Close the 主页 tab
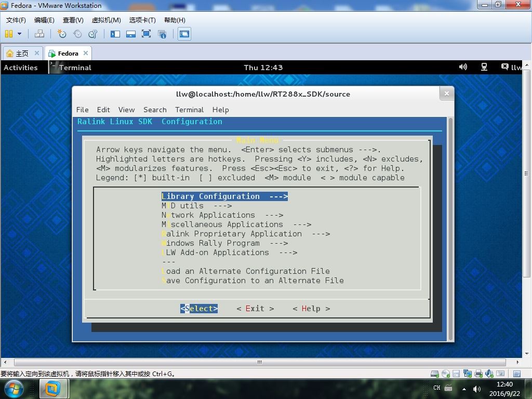The height and width of the screenshot is (399, 532). [37, 53]
